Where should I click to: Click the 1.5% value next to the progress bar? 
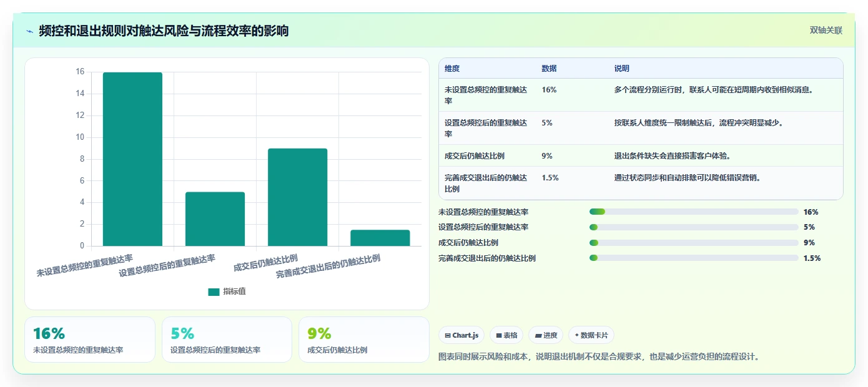click(812, 258)
